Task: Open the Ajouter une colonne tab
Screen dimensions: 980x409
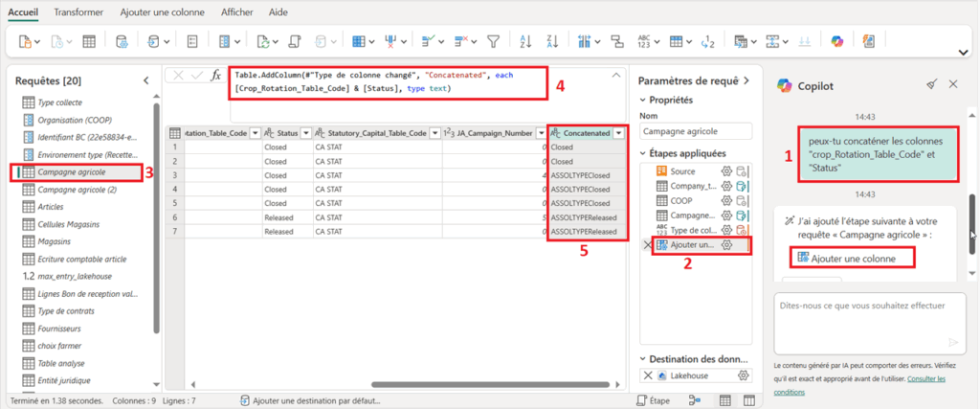Action: coord(164,12)
